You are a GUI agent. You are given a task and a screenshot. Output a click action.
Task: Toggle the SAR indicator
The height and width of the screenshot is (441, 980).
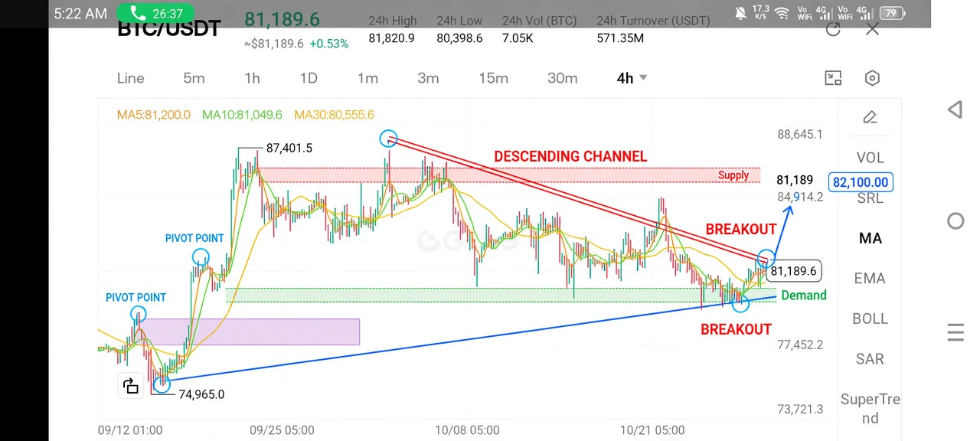870,359
